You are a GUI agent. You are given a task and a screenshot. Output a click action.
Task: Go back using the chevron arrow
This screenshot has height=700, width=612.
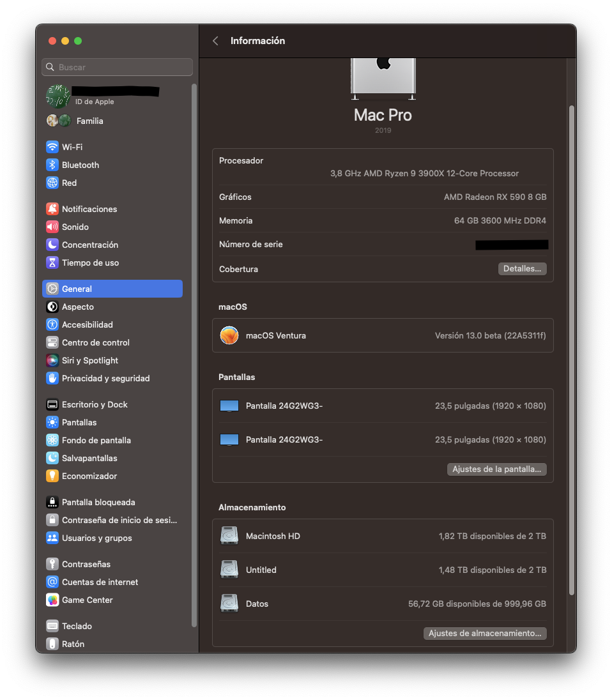215,41
